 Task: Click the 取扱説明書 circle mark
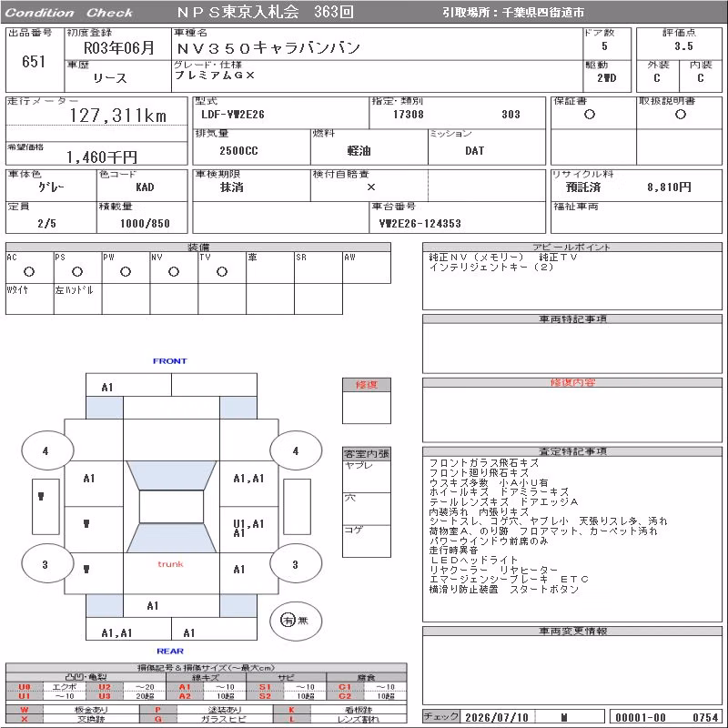point(681,115)
